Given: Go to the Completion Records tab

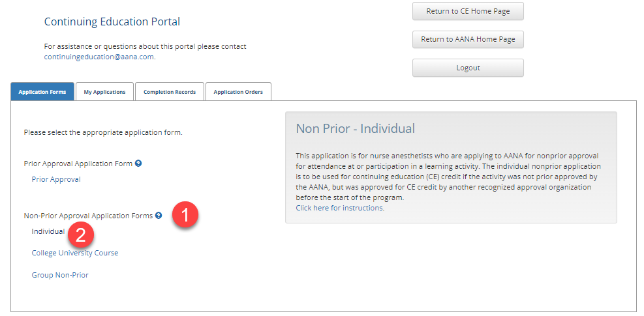Looking at the screenshot, I should coord(170,92).
